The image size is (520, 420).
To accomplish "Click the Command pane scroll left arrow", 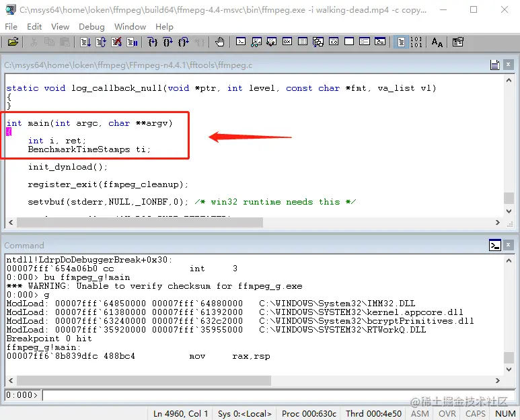I will pos(11,380).
